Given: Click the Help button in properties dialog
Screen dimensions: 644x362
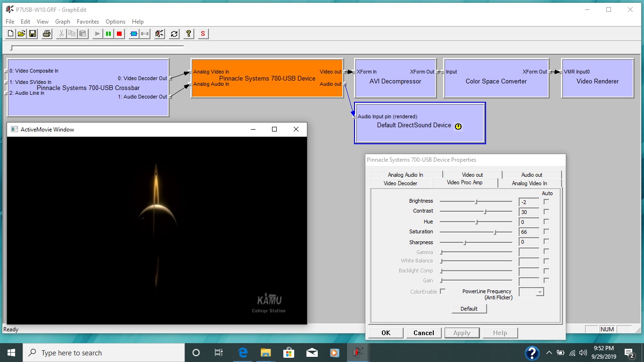Looking at the screenshot, I should pos(500,333).
